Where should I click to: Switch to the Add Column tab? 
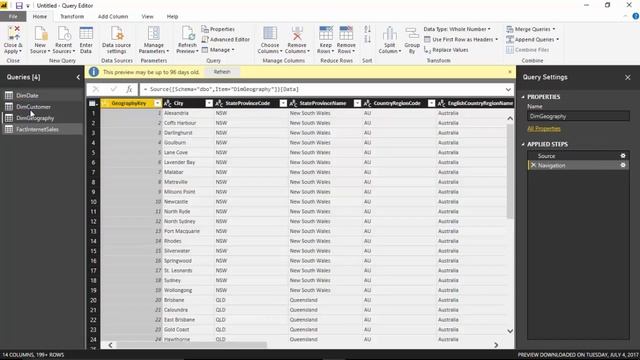pyautogui.click(x=113, y=17)
